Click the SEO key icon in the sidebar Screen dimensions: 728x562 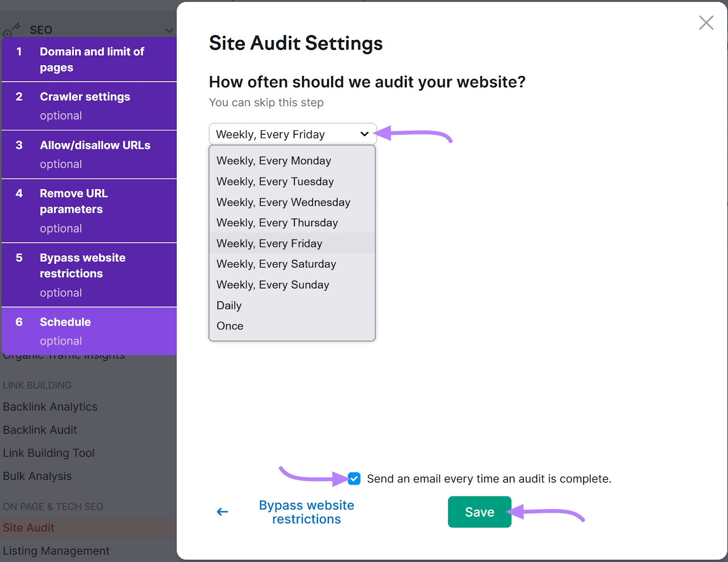click(10, 30)
